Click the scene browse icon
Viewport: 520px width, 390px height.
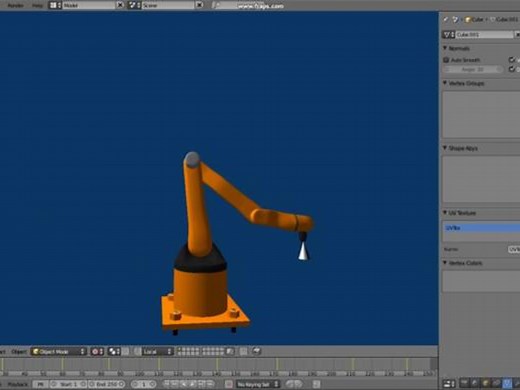pos(134,5)
